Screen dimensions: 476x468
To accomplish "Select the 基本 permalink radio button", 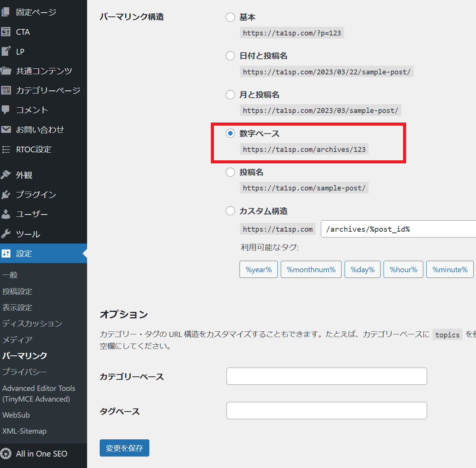I will tap(230, 17).
